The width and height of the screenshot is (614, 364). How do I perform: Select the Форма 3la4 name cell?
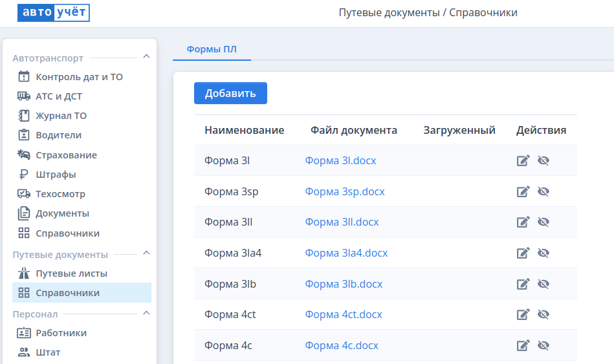[x=233, y=253]
